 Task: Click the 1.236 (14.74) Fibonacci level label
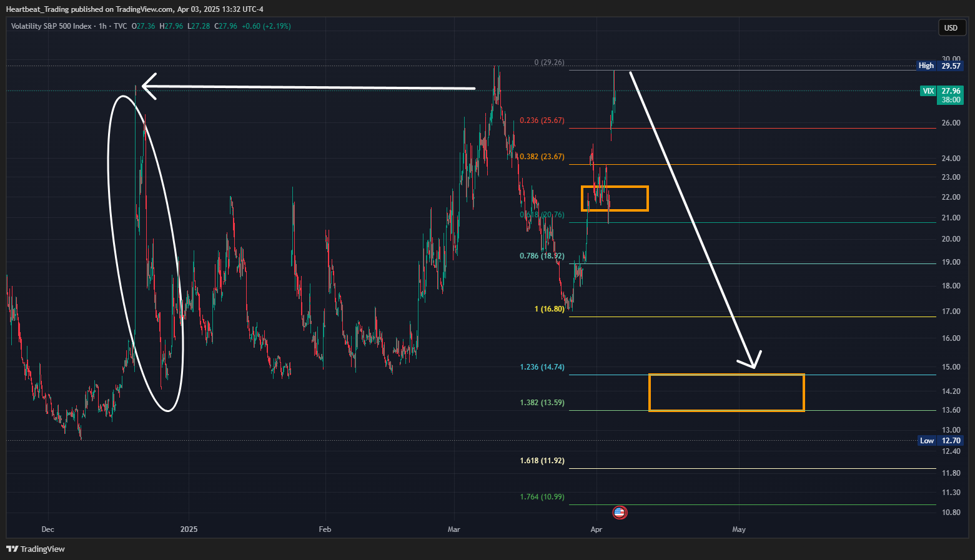(542, 367)
